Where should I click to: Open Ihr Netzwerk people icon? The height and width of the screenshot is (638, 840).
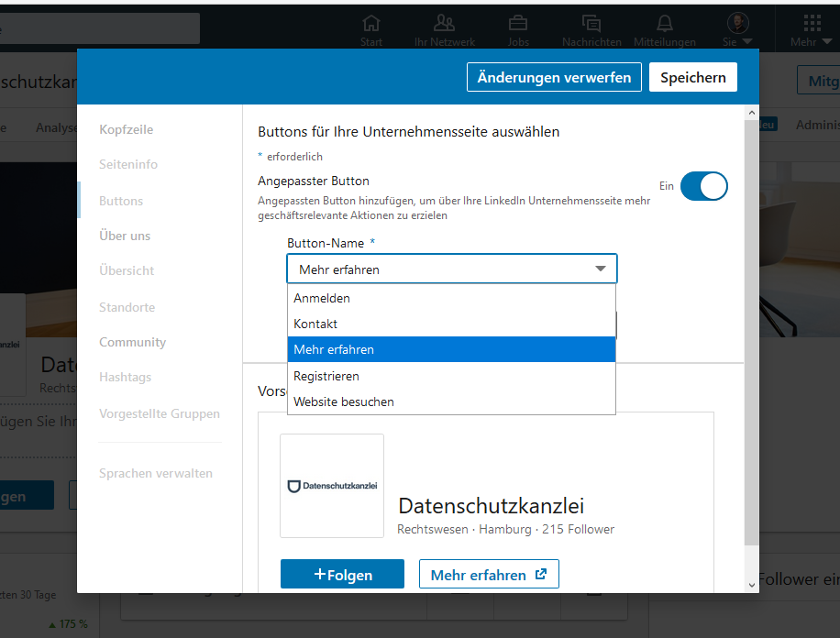pos(444,24)
